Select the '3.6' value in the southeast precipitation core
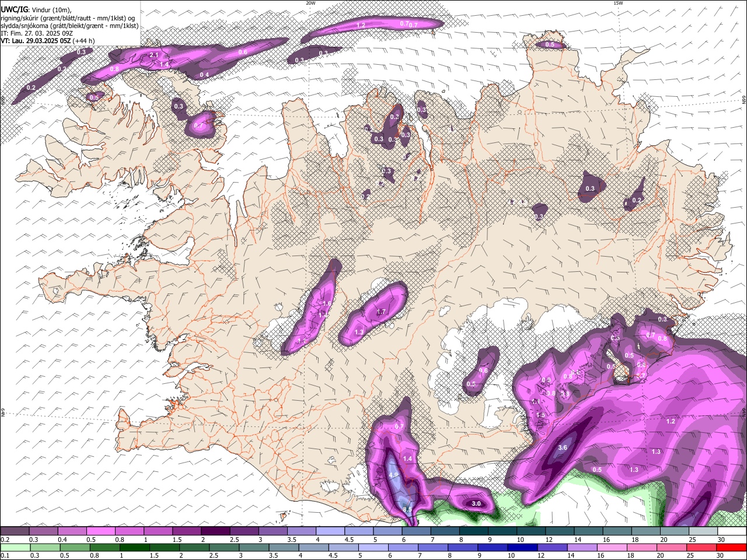This screenshot has height=560, width=747. point(563,447)
